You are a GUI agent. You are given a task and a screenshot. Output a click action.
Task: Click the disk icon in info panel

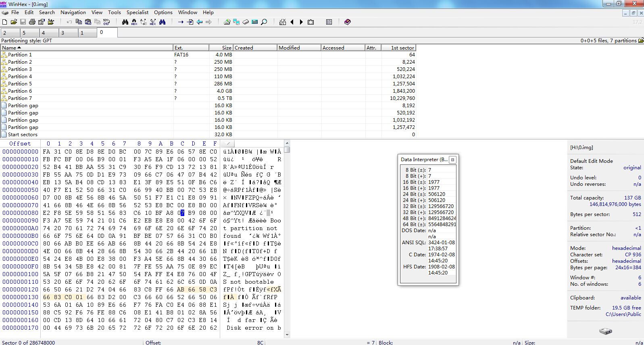coord(605,331)
